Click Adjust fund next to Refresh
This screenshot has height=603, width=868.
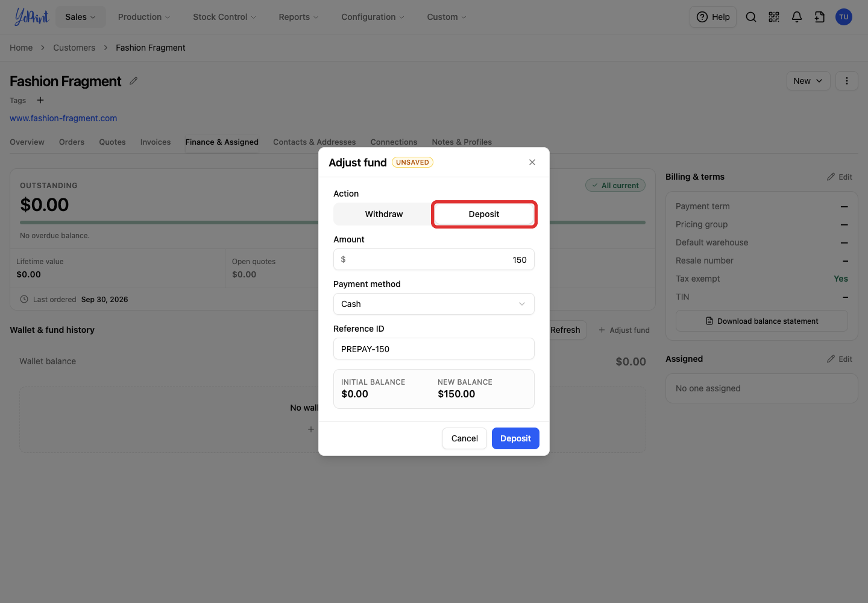click(x=624, y=330)
